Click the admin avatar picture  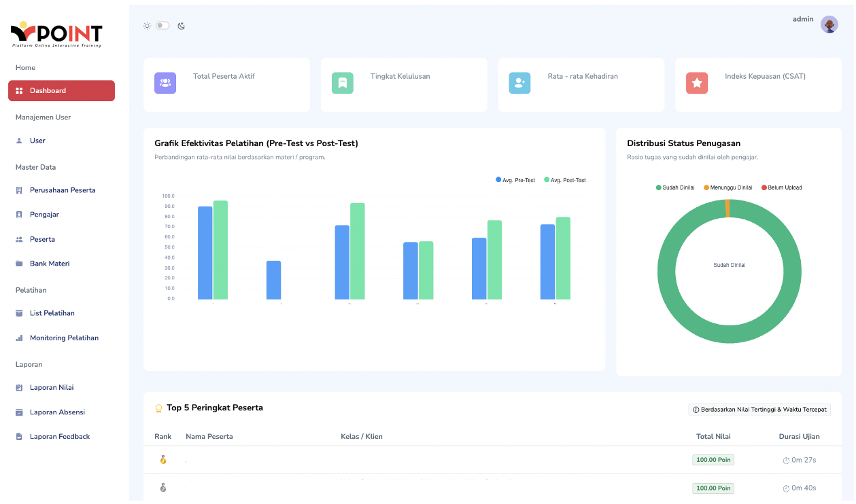point(829,24)
